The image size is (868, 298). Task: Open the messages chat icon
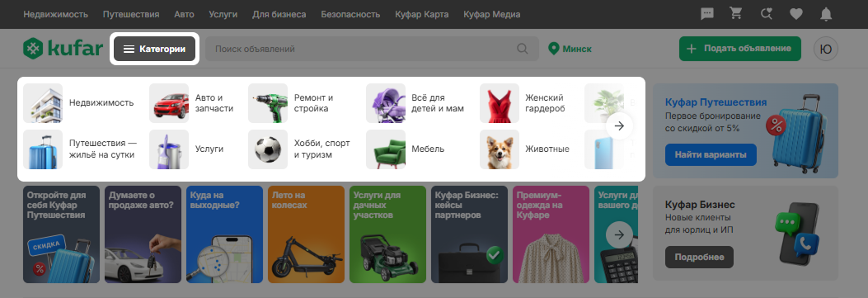point(707,14)
